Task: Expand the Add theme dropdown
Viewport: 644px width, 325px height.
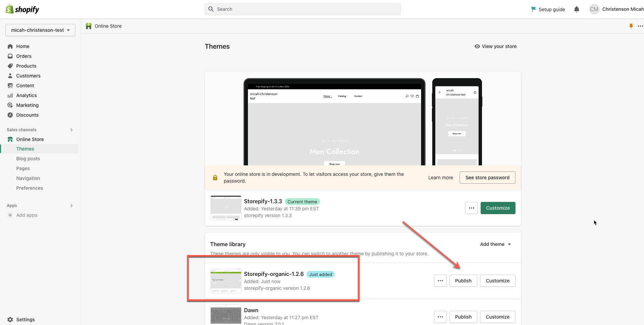Action: tap(496, 244)
